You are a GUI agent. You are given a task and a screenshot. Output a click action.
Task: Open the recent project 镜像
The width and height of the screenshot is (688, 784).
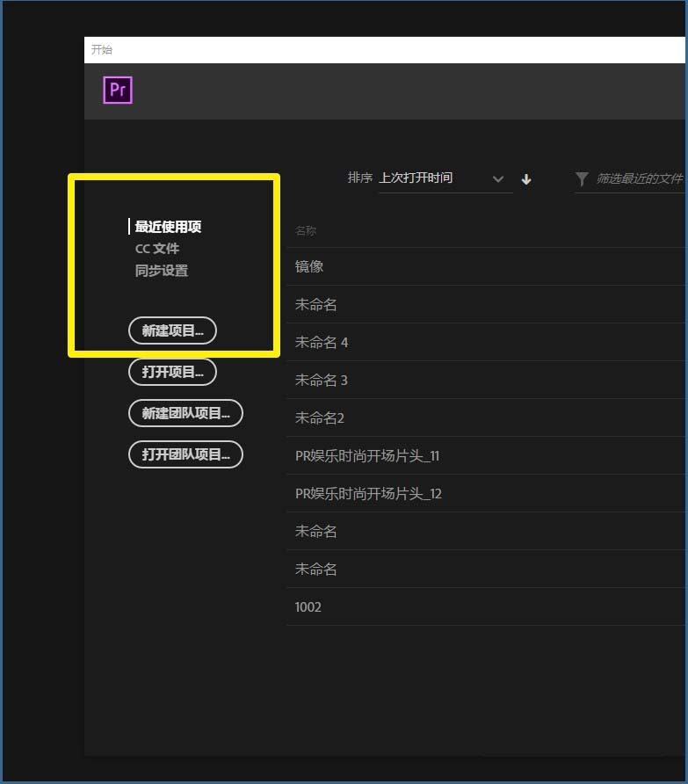pyautogui.click(x=486, y=266)
